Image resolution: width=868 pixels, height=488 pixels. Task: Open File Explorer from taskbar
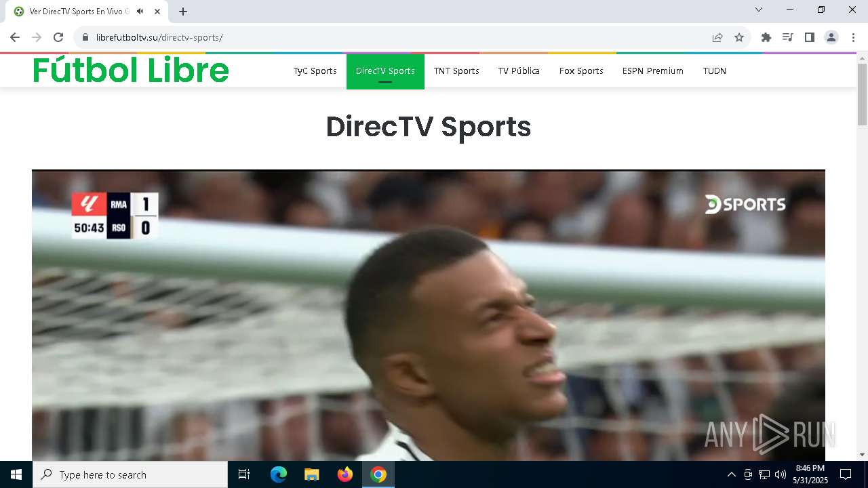coord(312,474)
